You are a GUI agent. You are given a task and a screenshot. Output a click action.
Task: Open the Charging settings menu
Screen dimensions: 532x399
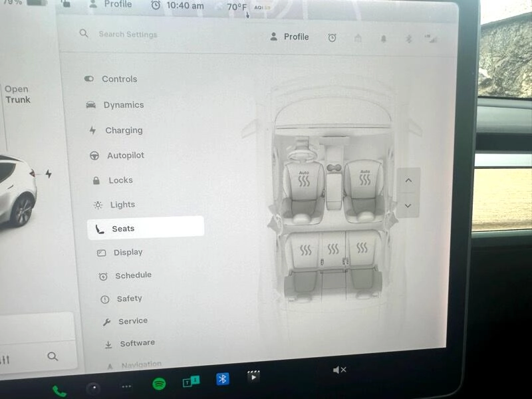point(116,130)
